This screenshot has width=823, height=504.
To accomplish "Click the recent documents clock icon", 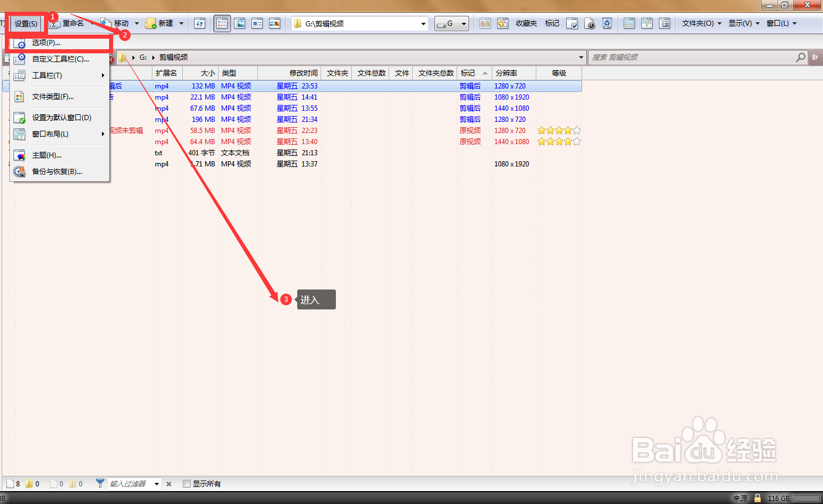I will click(590, 23).
